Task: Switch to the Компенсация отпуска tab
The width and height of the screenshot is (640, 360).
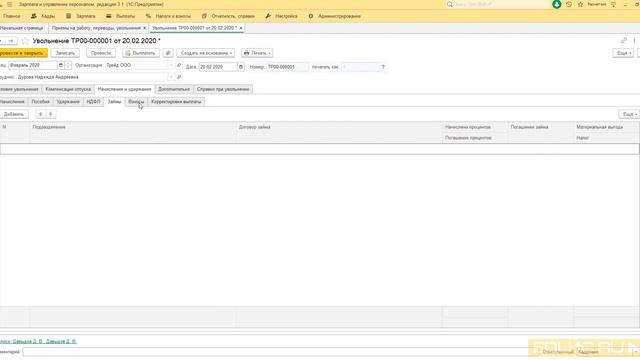Action: pos(68,89)
